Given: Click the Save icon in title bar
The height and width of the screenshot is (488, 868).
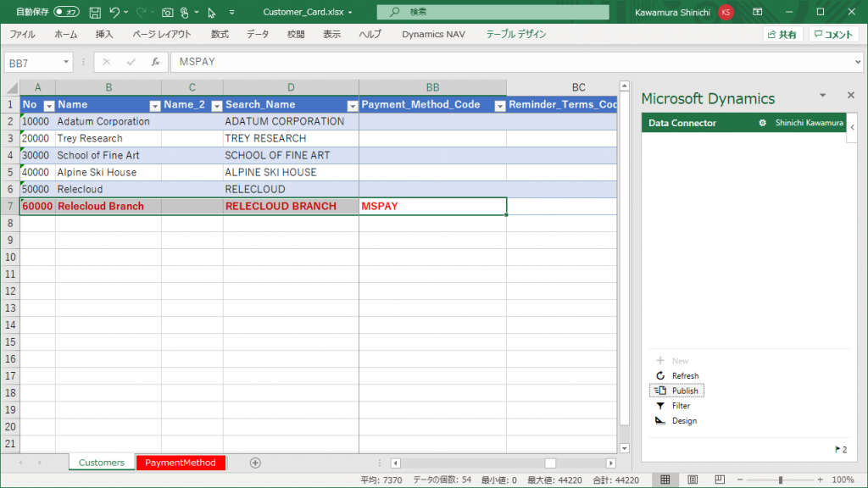Looking at the screenshot, I should point(95,13).
